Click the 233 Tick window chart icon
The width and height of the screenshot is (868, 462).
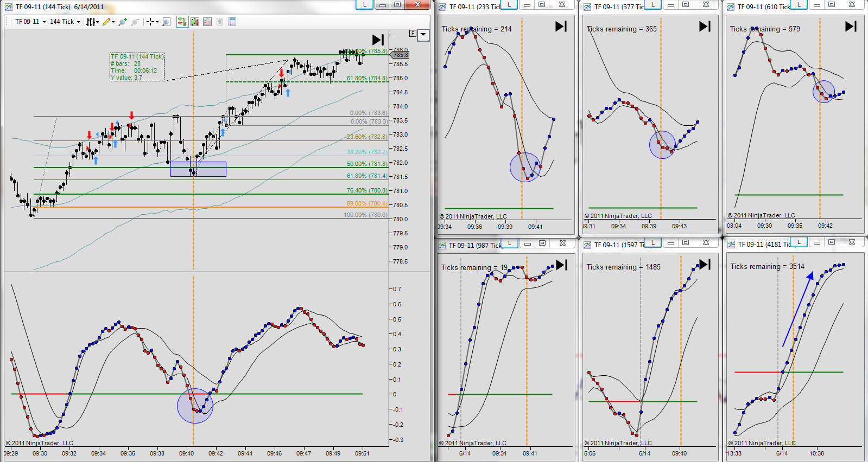[x=442, y=7]
